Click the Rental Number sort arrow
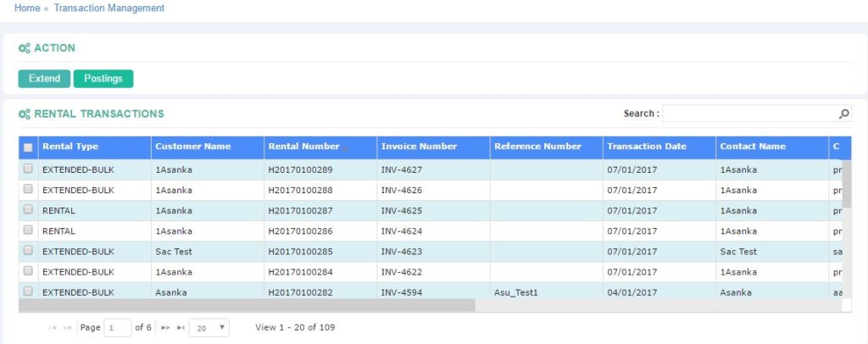This screenshot has height=344, width=868. tap(344, 147)
